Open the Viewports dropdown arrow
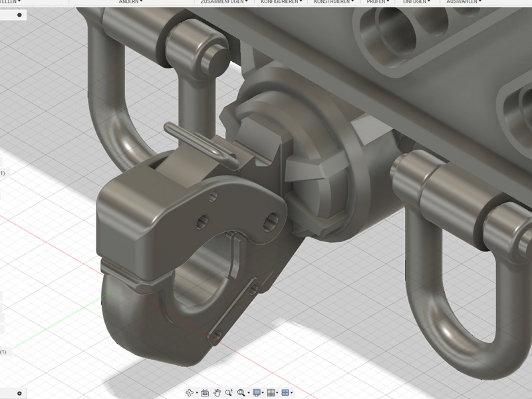 coord(293,394)
